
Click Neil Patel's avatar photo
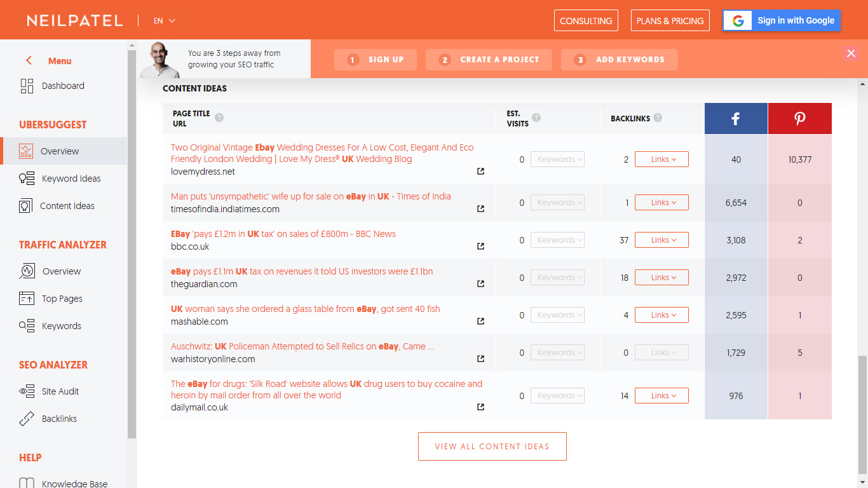[x=160, y=60]
